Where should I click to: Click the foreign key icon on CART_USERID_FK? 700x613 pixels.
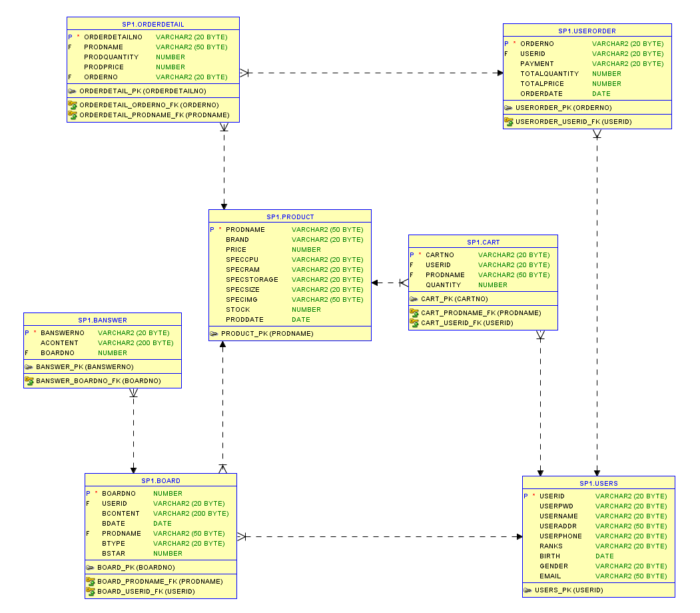coord(415,322)
